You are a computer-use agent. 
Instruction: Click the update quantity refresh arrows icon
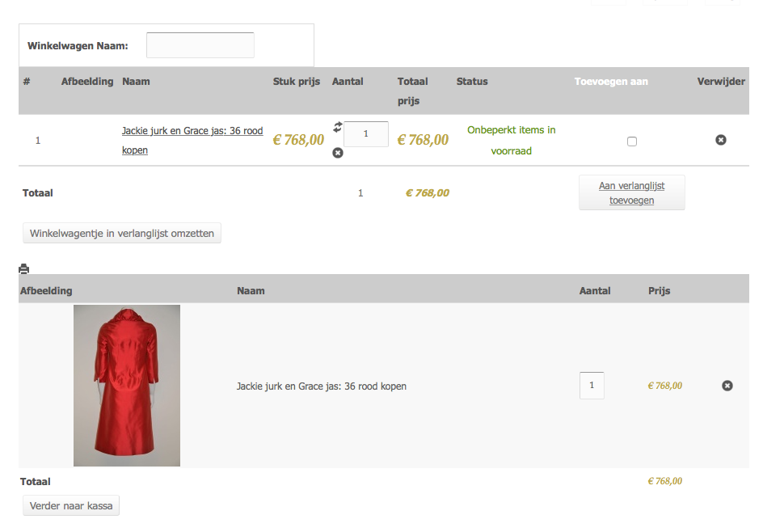coord(338,127)
